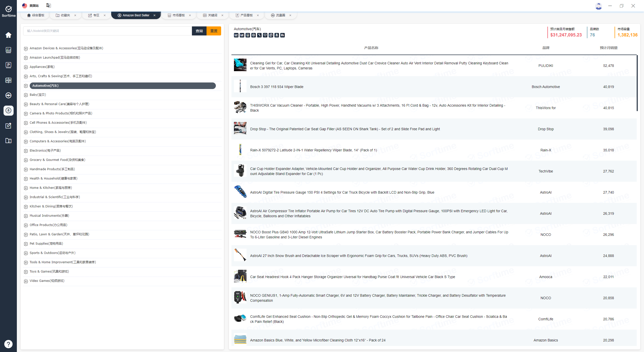This screenshot has width=644, height=352.
Task: Open the sidebar bar-chart market icon
Action: (8, 50)
